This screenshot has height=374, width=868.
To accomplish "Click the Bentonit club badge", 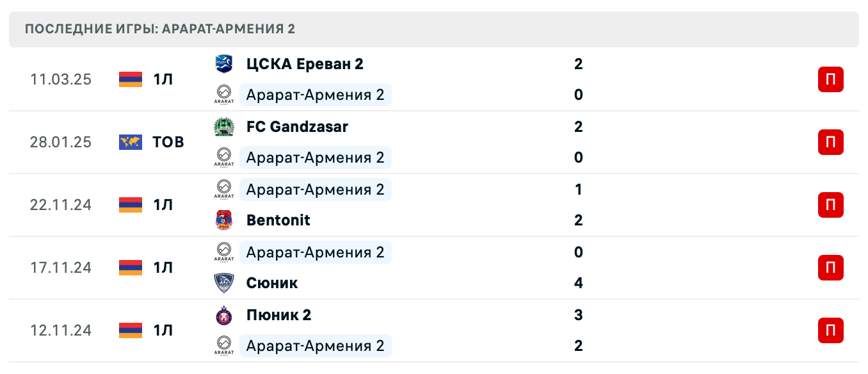I will click(x=223, y=220).
